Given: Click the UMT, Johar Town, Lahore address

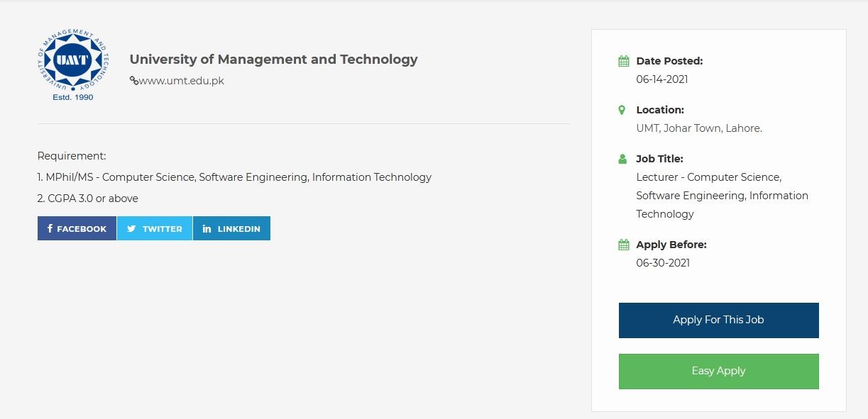Looking at the screenshot, I should (698, 128).
